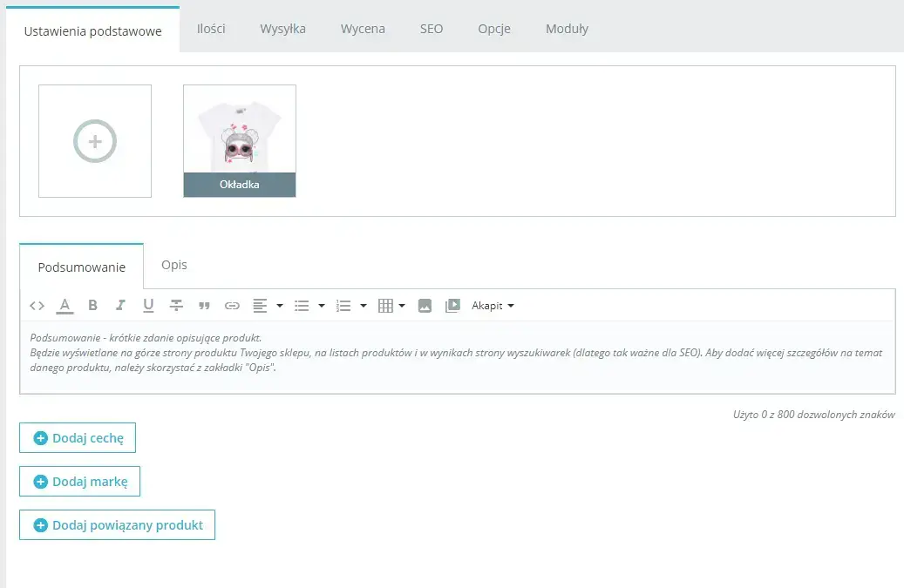Viewport: 904px width, 588px height.
Task: Insert media video into the editor
Action: click(452, 306)
